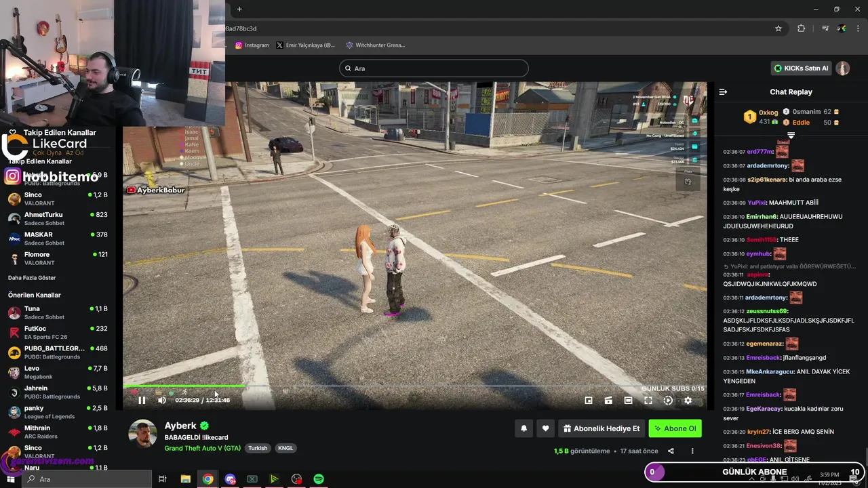This screenshot has width=868, height=488.
Task: Open FutKoc recommended channel
Action: [58, 332]
